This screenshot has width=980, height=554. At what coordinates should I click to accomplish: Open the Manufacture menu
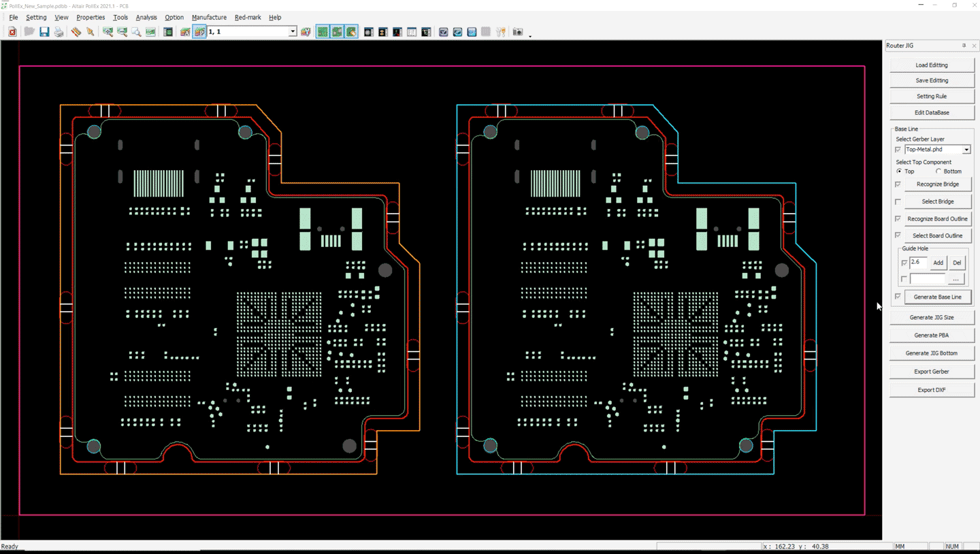pos(209,17)
